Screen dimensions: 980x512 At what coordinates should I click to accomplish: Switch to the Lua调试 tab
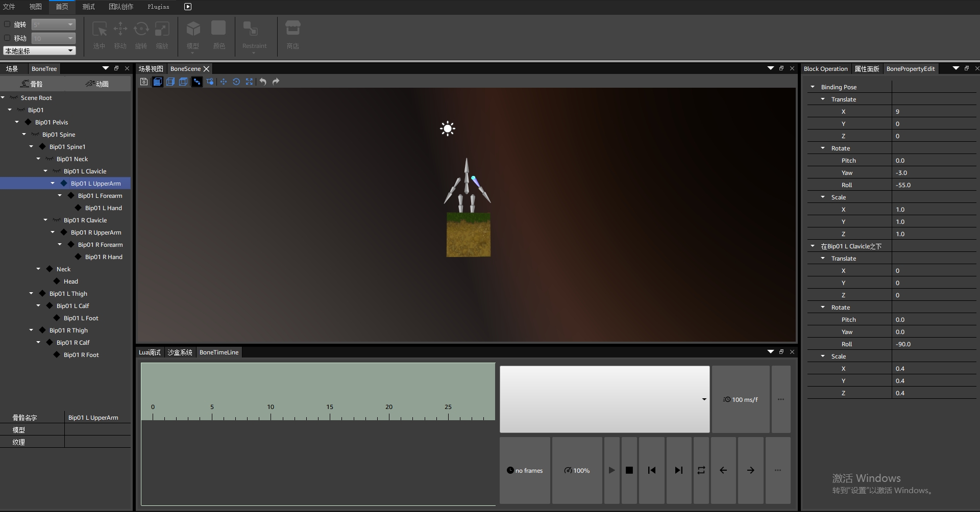[150, 352]
